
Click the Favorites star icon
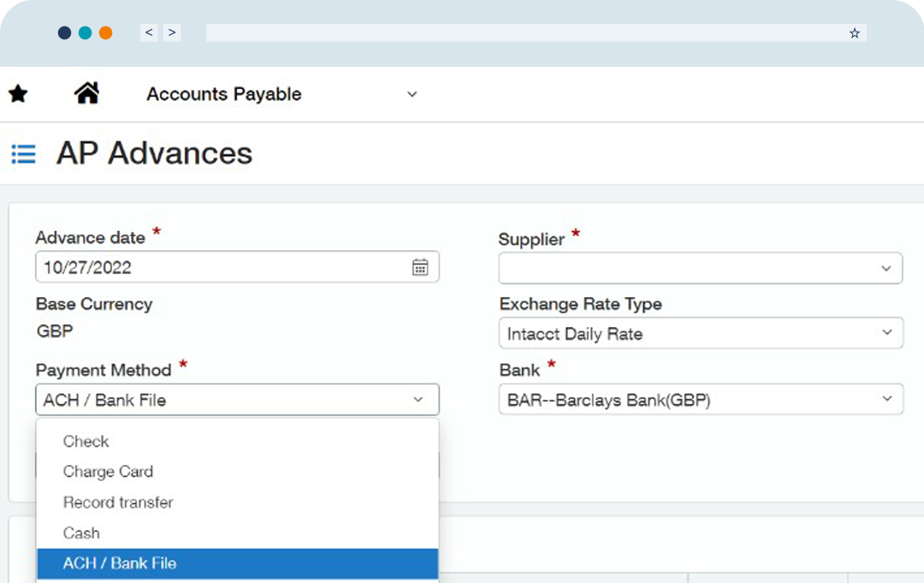[18, 94]
